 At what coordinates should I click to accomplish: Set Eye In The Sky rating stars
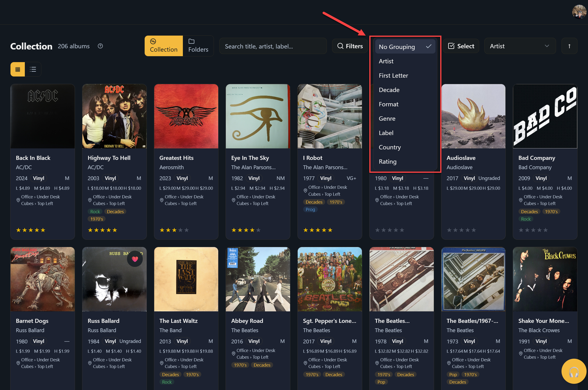[x=246, y=230]
